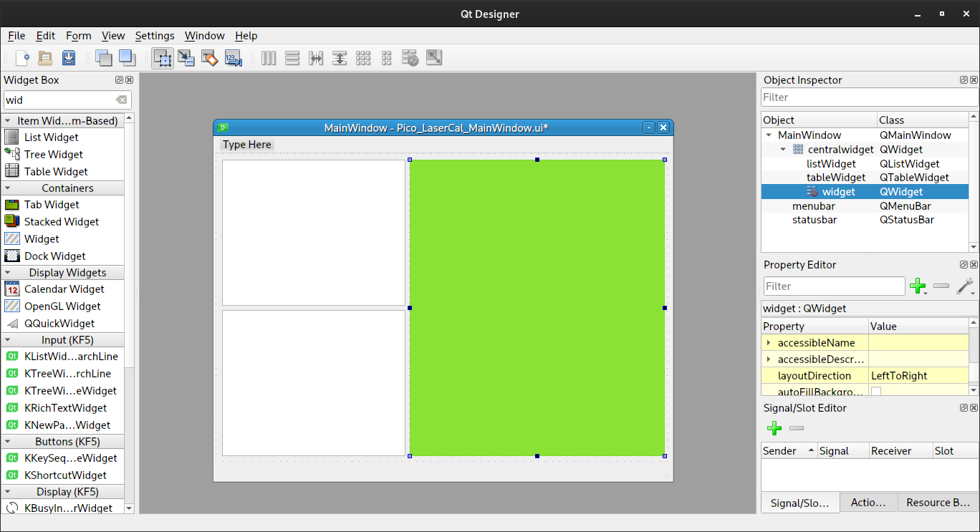Bring selected widget to front
Screen dimensions: 980x532
127,58
